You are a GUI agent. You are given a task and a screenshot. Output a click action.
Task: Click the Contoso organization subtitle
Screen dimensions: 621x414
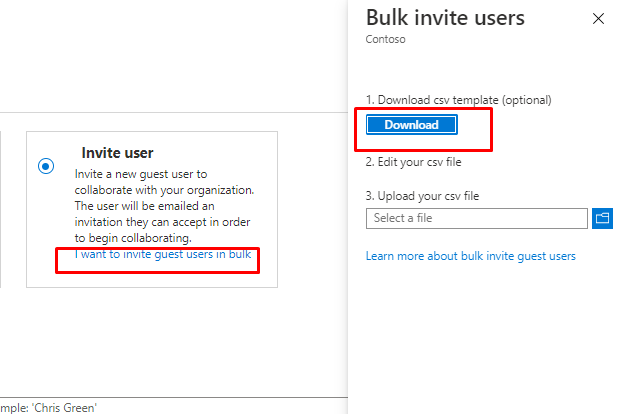point(386,41)
